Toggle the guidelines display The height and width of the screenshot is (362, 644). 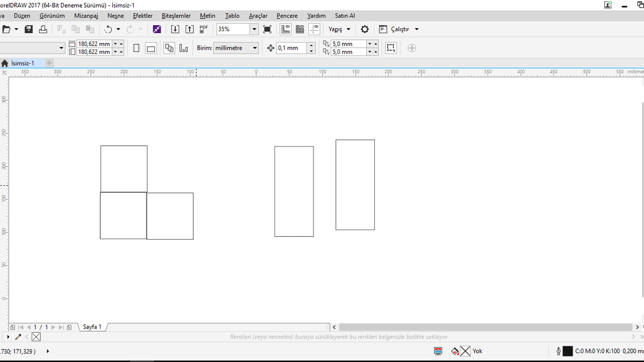coord(314,29)
